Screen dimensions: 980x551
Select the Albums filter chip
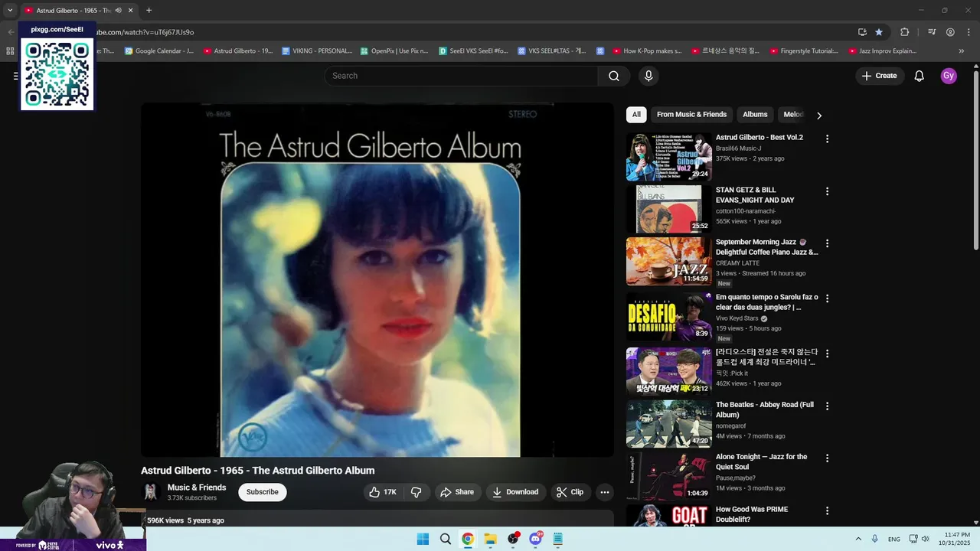coord(755,115)
